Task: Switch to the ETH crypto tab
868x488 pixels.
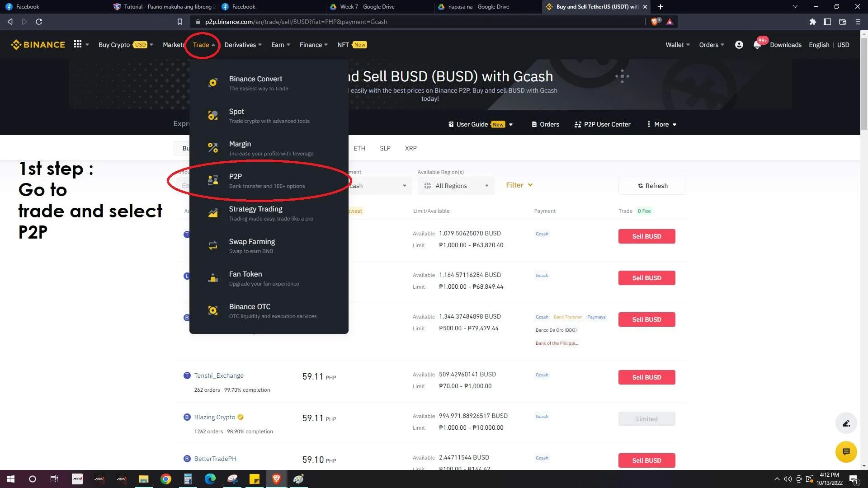Action: [x=359, y=148]
